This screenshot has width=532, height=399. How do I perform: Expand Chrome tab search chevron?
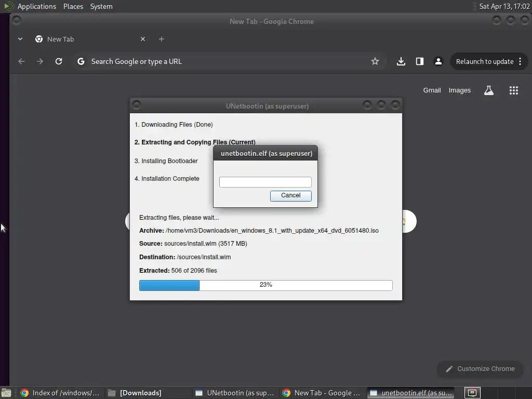coord(20,39)
